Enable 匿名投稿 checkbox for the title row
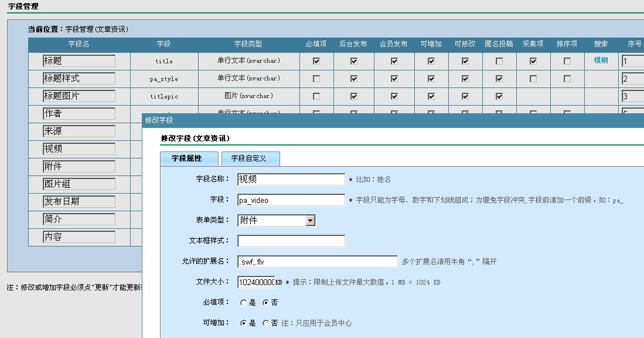 tap(499, 61)
